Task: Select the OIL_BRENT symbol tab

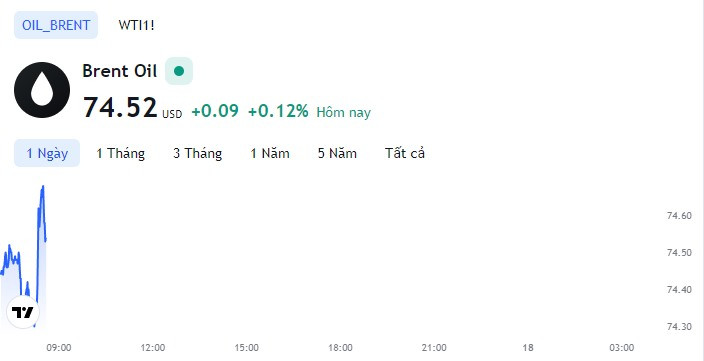Action: (x=56, y=25)
